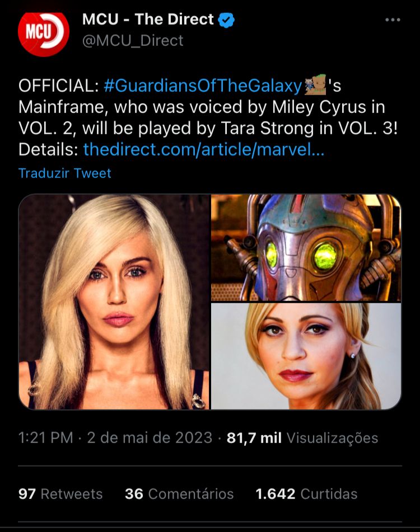Tap the Rocket and Groot hashtag emoji
This screenshot has width=420, height=532.
(315, 84)
